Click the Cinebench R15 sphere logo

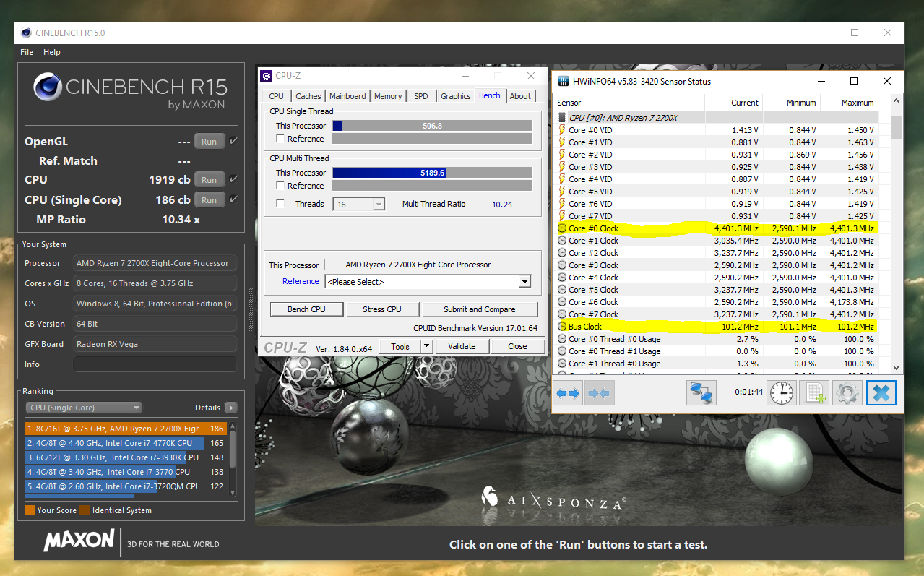point(48,87)
